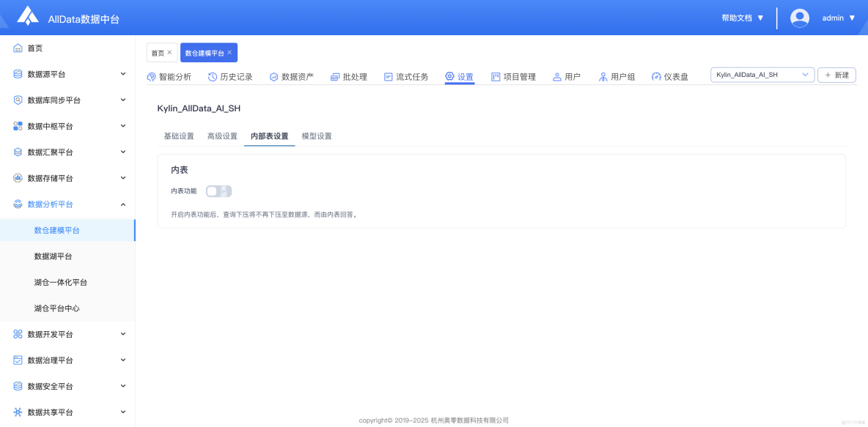This screenshot has width=868, height=427.
Task: Select the 设置 settings toolbar item
Action: tap(459, 76)
